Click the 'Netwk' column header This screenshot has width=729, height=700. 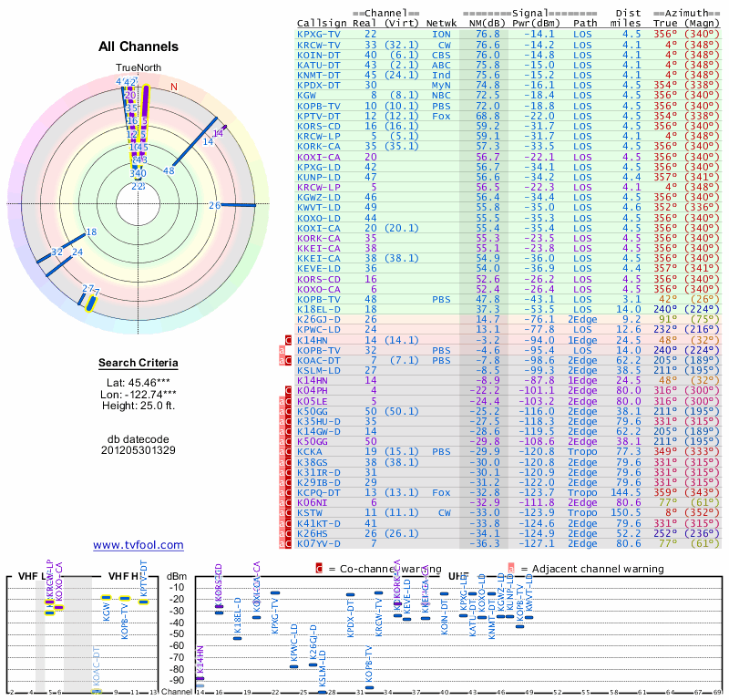click(441, 23)
